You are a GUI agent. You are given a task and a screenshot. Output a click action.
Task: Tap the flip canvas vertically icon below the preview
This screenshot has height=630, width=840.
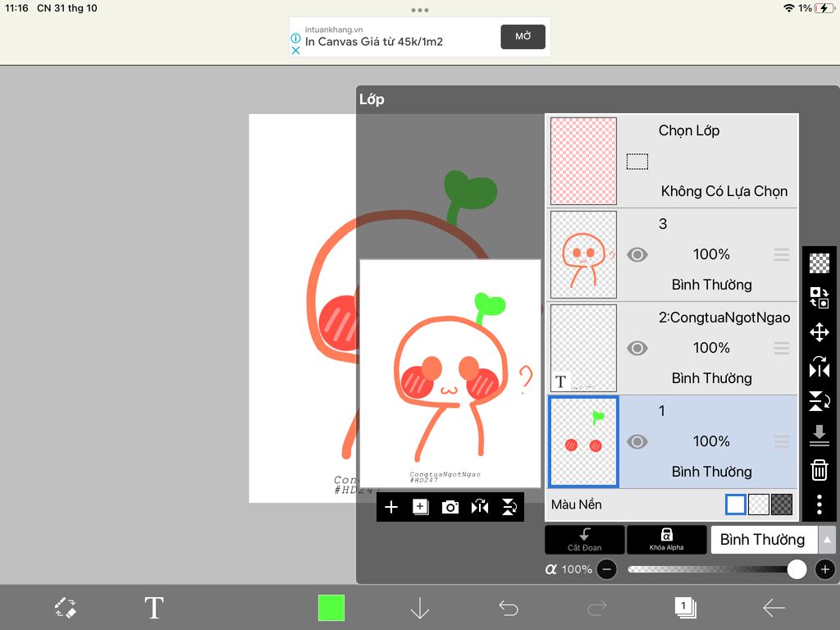point(509,507)
